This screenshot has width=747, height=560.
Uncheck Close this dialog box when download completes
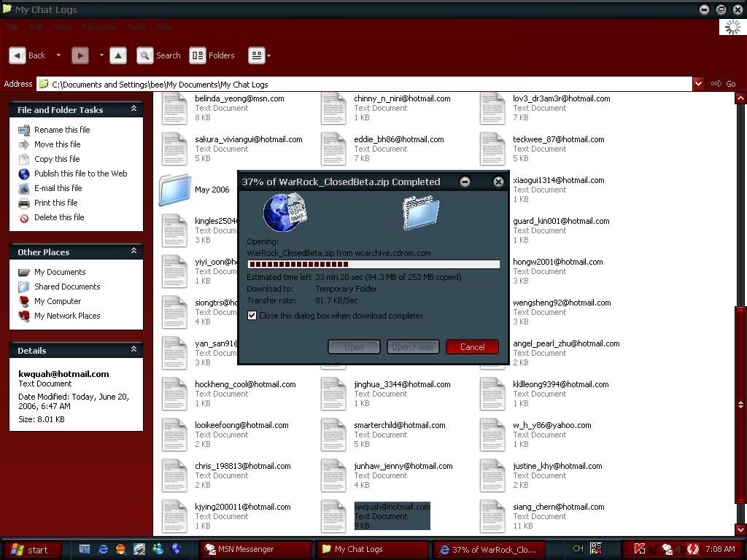click(252, 316)
